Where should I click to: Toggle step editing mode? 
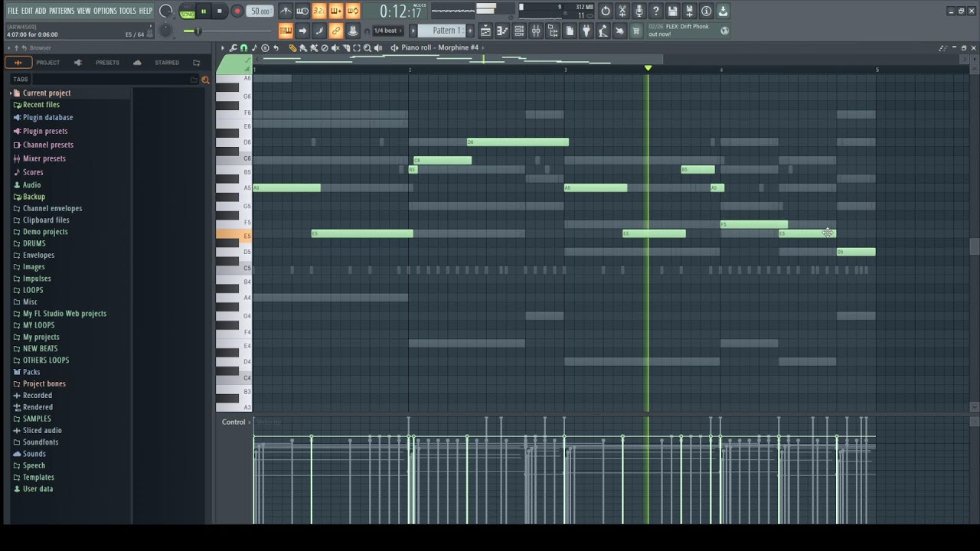(x=319, y=31)
